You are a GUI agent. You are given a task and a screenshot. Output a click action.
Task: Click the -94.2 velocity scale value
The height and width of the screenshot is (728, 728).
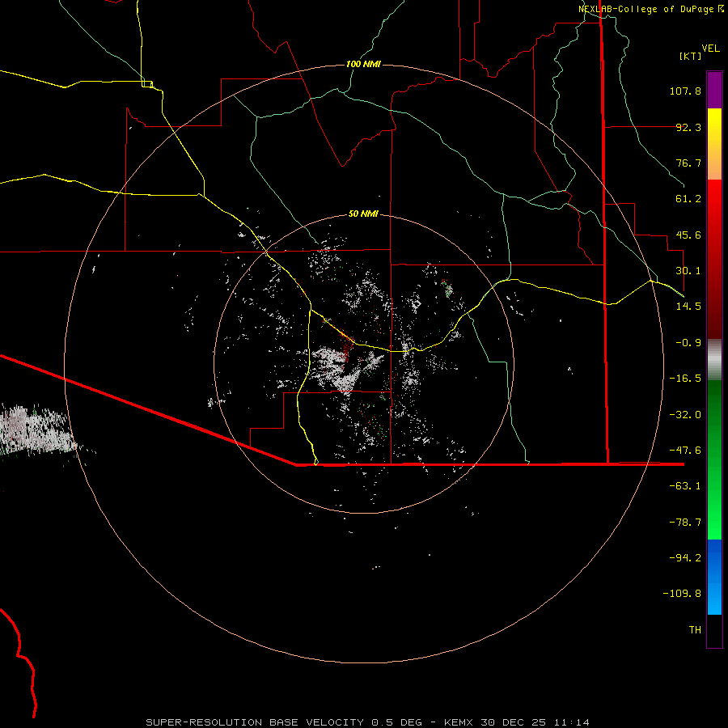[685, 558]
